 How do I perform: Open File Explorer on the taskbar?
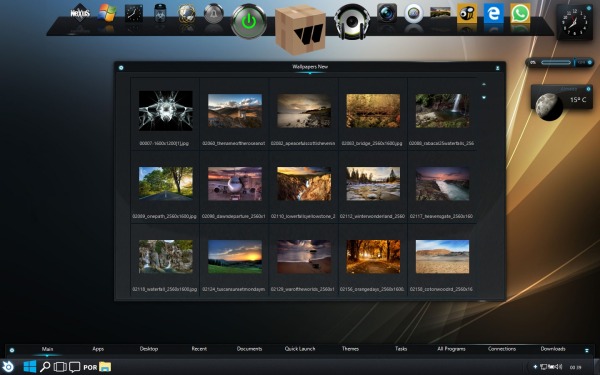(105, 367)
